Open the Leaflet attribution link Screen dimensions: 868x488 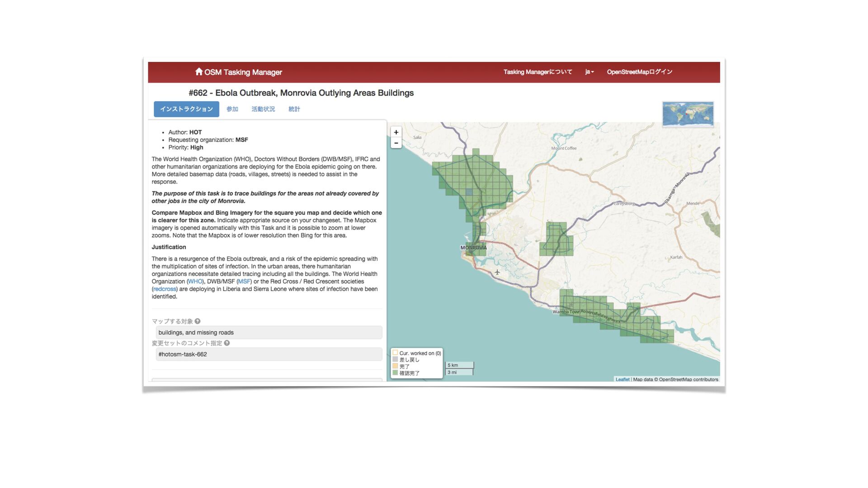pos(622,380)
